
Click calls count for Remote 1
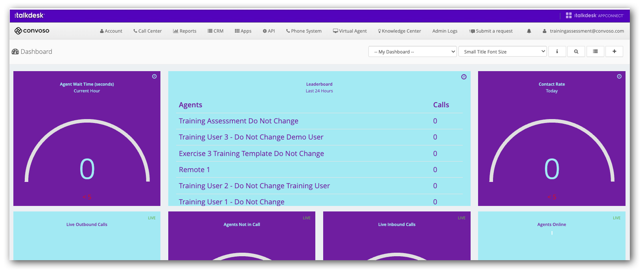[435, 170]
